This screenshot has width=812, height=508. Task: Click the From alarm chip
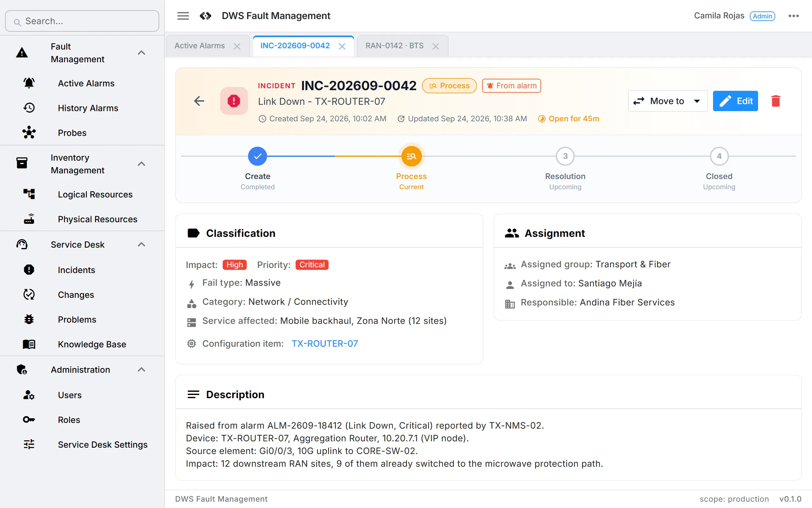[x=511, y=86]
